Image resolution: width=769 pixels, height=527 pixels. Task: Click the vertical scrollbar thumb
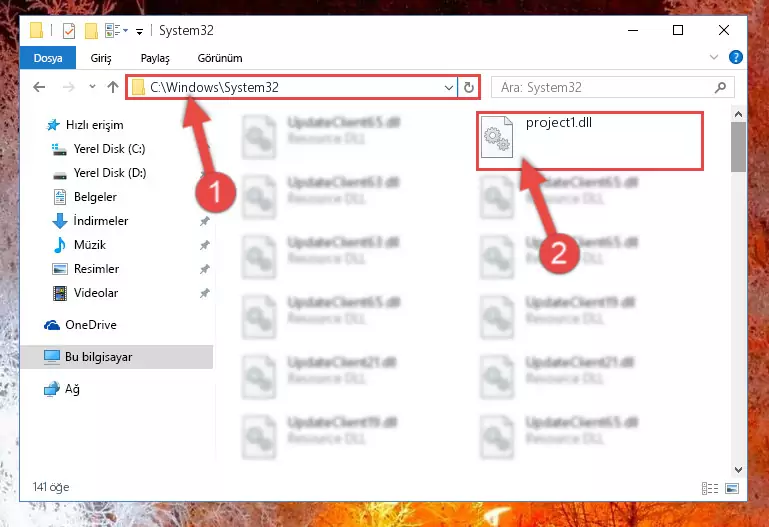point(738,147)
